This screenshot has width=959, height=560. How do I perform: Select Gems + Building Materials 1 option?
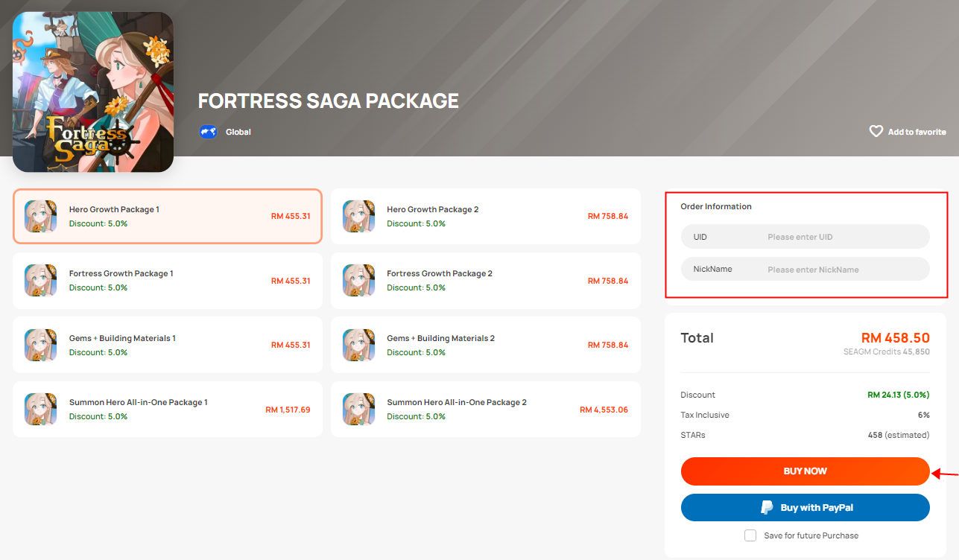167,345
